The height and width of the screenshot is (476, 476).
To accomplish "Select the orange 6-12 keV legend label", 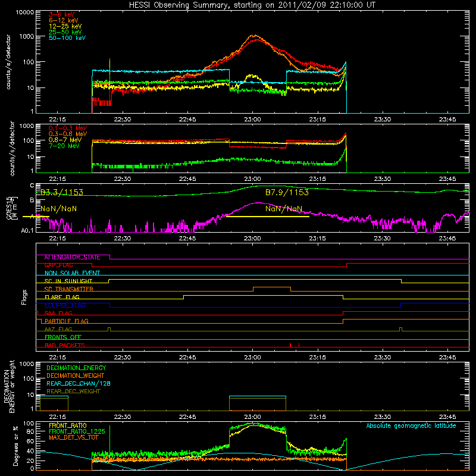I will pyautogui.click(x=64, y=20).
